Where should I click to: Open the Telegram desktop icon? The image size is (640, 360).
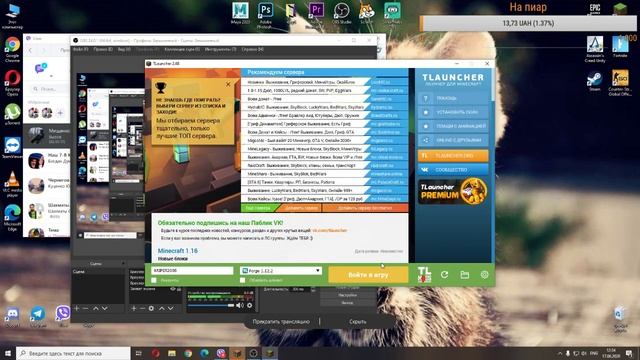point(38,316)
